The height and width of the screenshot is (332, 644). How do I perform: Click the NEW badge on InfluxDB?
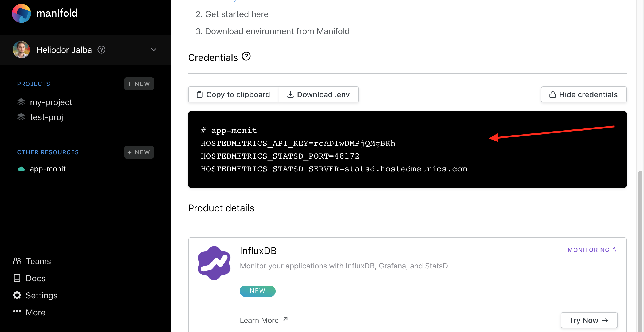click(258, 291)
